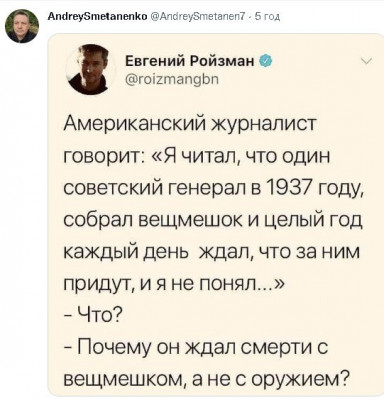Click the words "Американский журналист"
This screenshot has width=384, height=400.
tap(190, 126)
